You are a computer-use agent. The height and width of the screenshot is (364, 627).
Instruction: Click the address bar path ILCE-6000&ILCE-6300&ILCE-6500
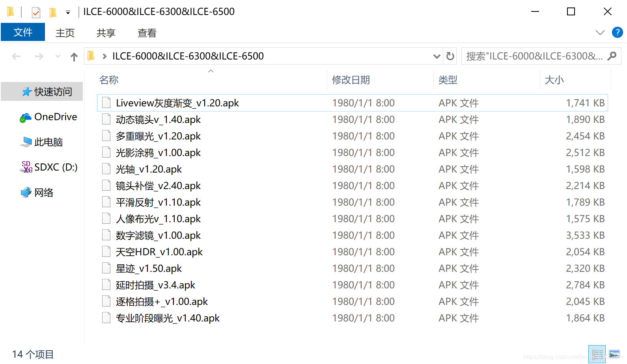click(188, 56)
